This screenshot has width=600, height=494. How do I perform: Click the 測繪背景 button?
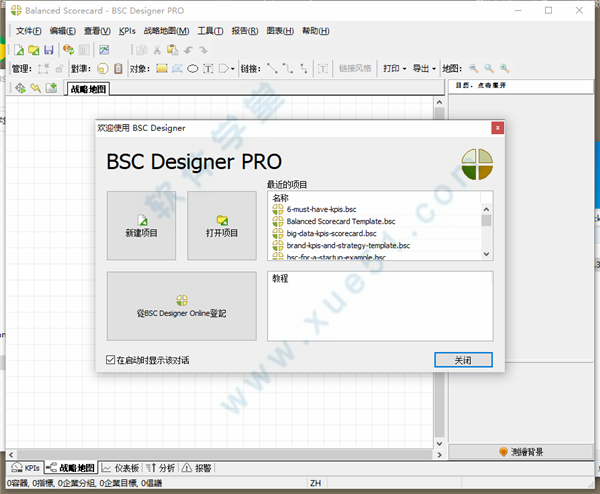click(521, 452)
